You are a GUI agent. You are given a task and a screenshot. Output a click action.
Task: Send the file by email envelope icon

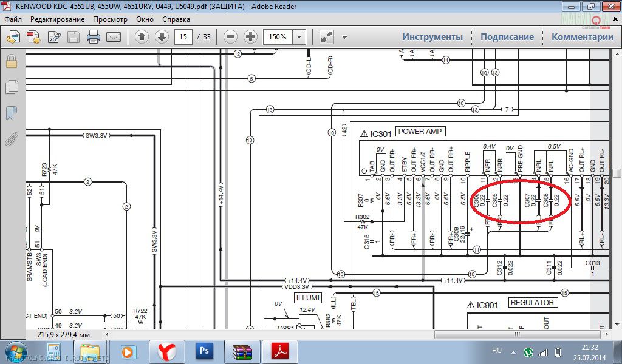tap(114, 37)
